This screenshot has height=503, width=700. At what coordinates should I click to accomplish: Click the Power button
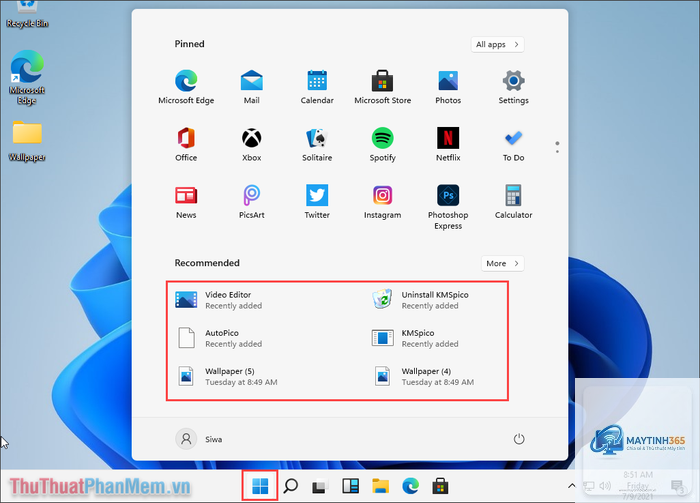[x=519, y=439]
